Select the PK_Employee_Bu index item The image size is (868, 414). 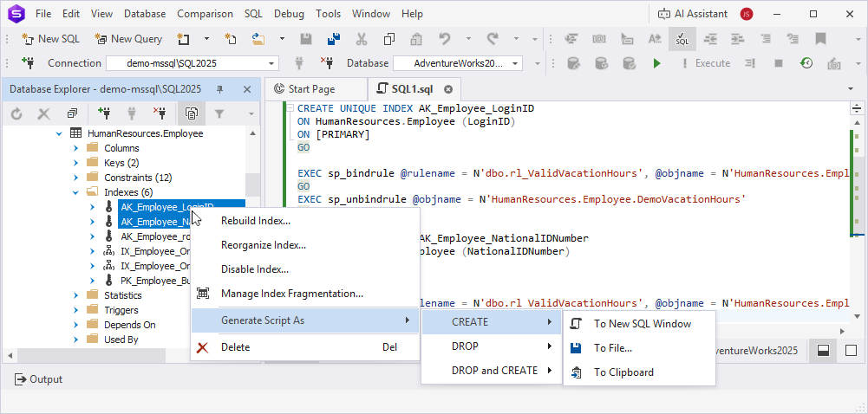157,281
